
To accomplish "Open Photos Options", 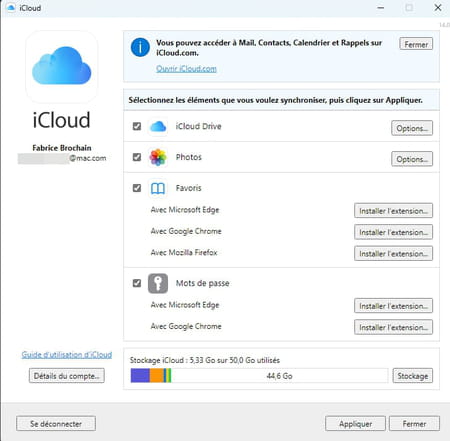I will click(x=412, y=159).
